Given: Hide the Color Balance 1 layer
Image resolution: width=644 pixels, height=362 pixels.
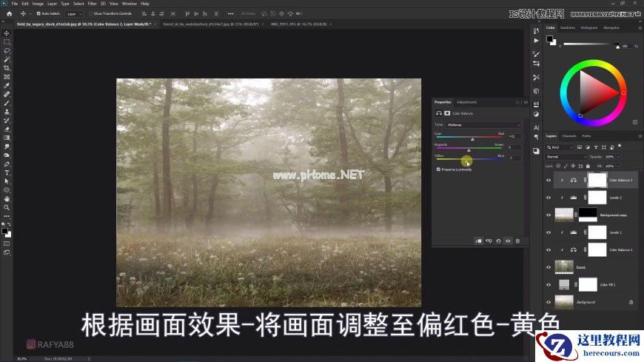Looking at the screenshot, I should click(x=549, y=249).
